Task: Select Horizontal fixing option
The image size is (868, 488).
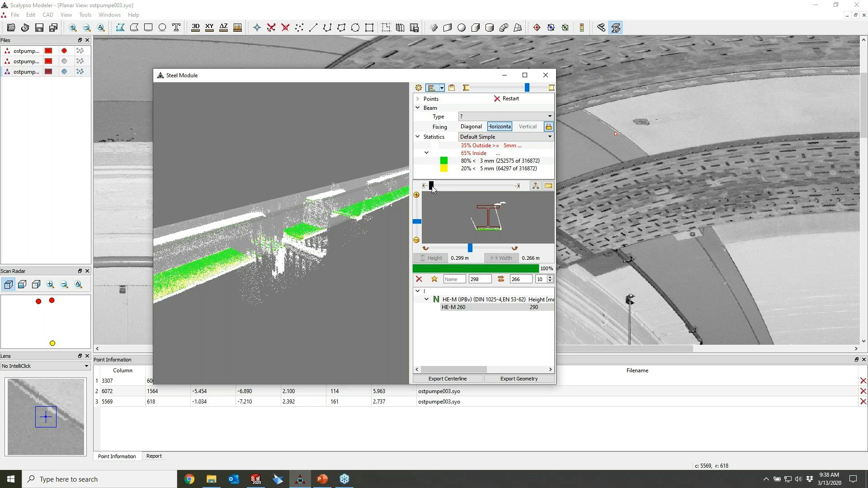Action: coord(500,127)
